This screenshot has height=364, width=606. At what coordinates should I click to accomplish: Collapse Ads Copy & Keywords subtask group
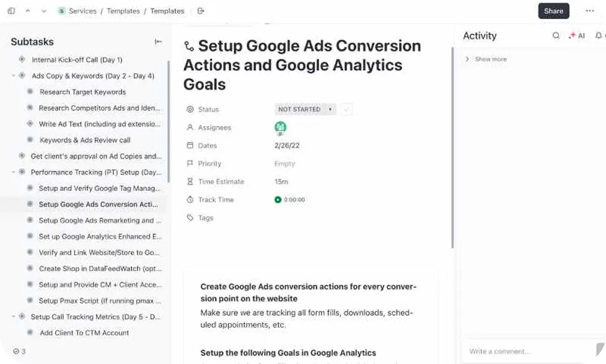[13, 75]
